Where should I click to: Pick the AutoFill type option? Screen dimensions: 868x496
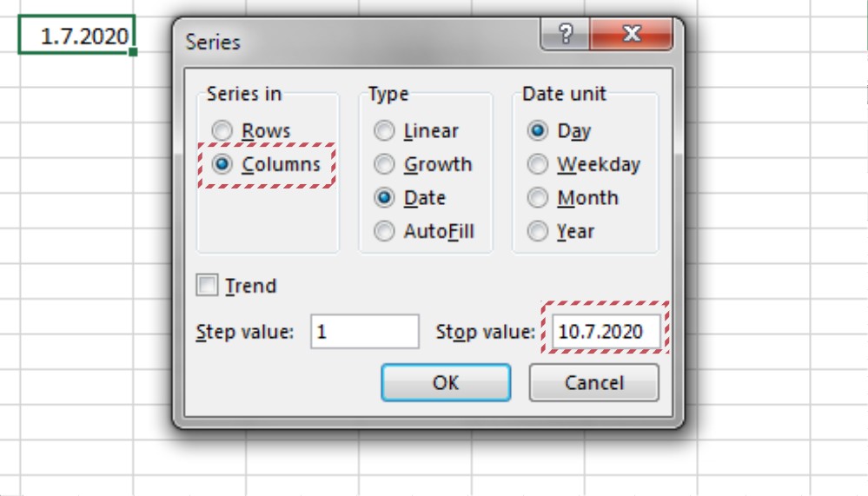click(384, 232)
